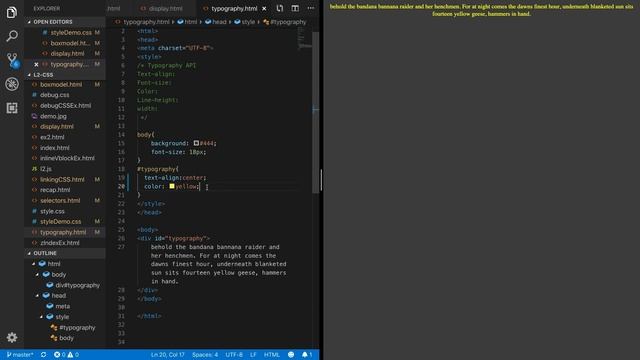Change file encoding via UTF-8

click(234, 355)
